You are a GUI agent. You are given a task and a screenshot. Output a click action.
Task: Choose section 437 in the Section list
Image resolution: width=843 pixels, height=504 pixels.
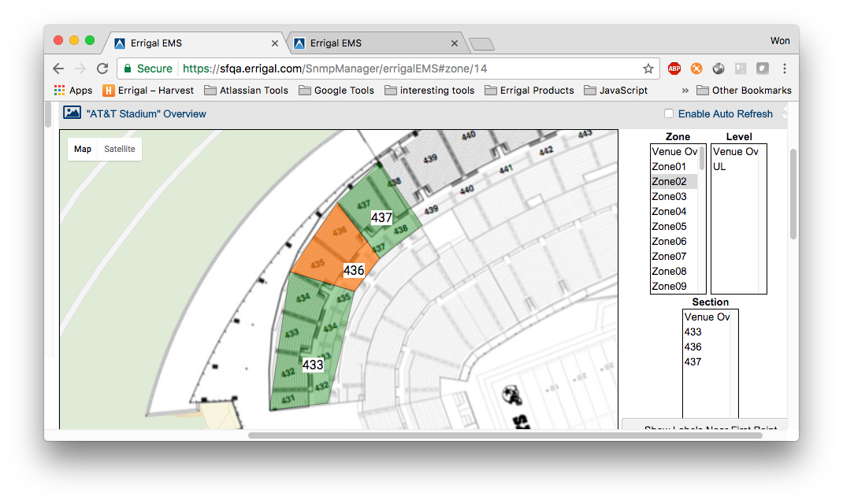coord(693,362)
